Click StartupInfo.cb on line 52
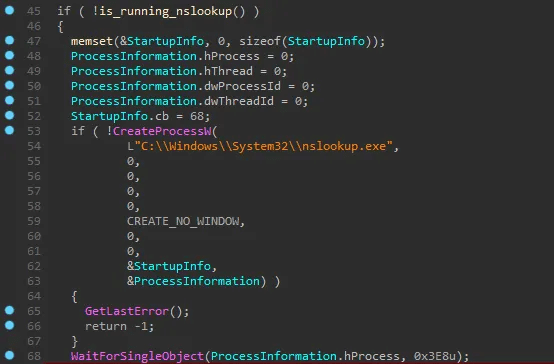Screen dimensions: 554x364 coord(120,116)
